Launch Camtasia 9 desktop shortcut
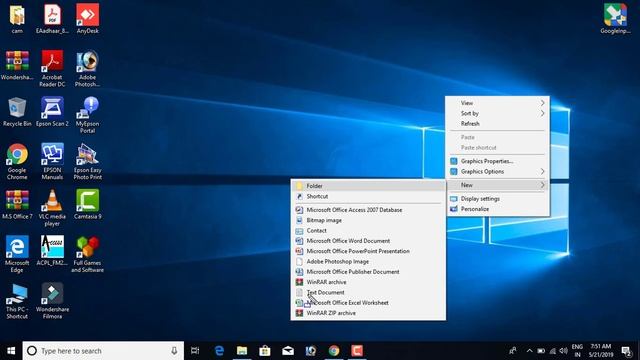Image resolution: width=640 pixels, height=360 pixels. pos(87,204)
